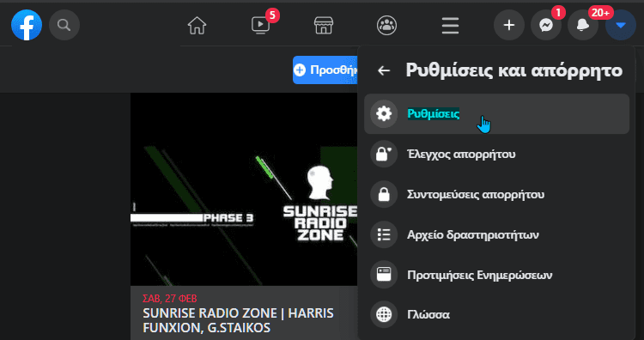Open Messenger chats icon

tap(546, 25)
